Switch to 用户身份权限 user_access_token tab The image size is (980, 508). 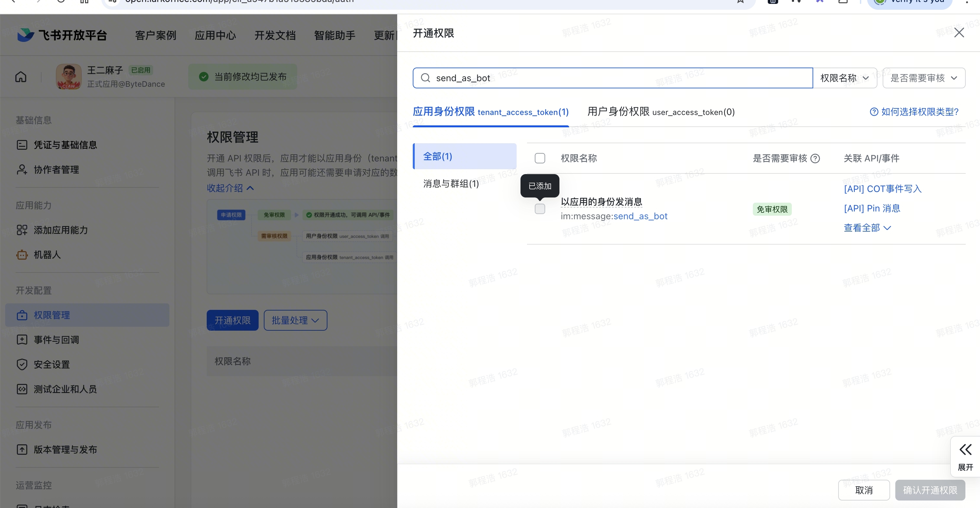[661, 112]
